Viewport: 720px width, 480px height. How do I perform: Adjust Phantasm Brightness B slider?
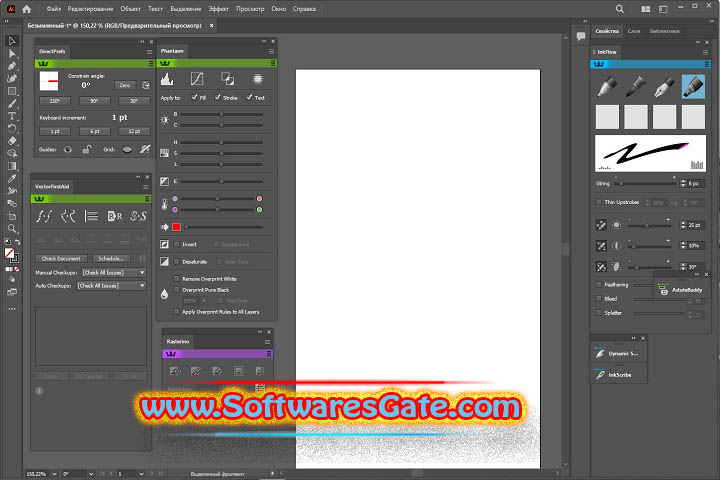tap(221, 114)
